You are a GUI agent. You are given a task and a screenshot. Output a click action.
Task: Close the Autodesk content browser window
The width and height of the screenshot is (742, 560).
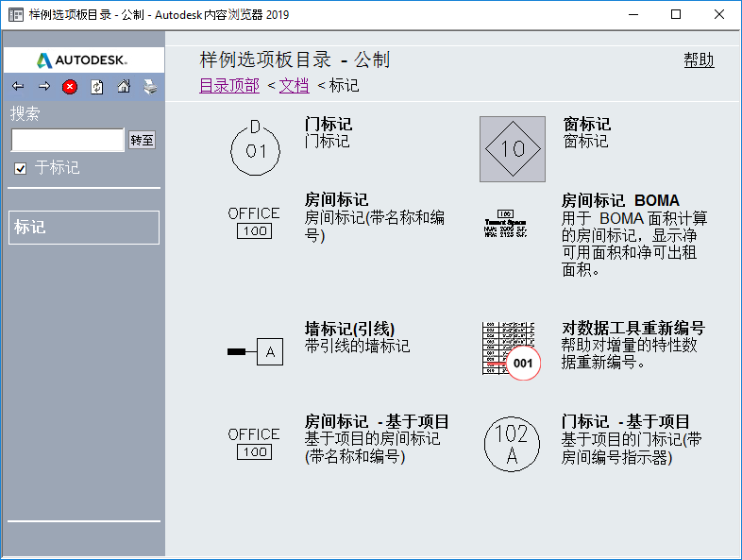pyautogui.click(x=718, y=15)
